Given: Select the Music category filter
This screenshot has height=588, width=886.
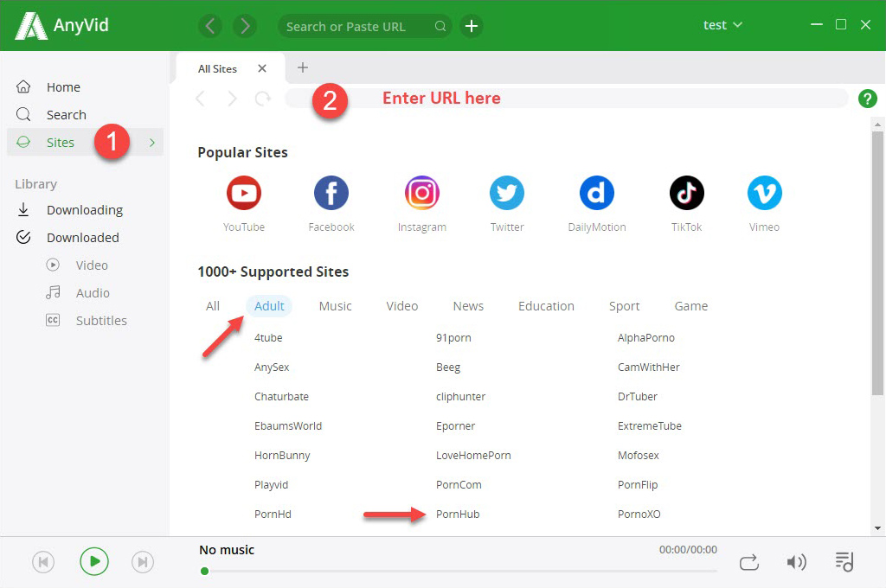Looking at the screenshot, I should pyautogui.click(x=335, y=306).
